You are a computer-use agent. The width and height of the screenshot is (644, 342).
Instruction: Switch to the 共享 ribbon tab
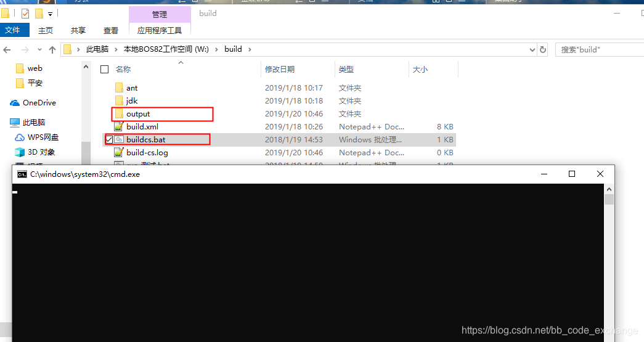click(x=78, y=30)
